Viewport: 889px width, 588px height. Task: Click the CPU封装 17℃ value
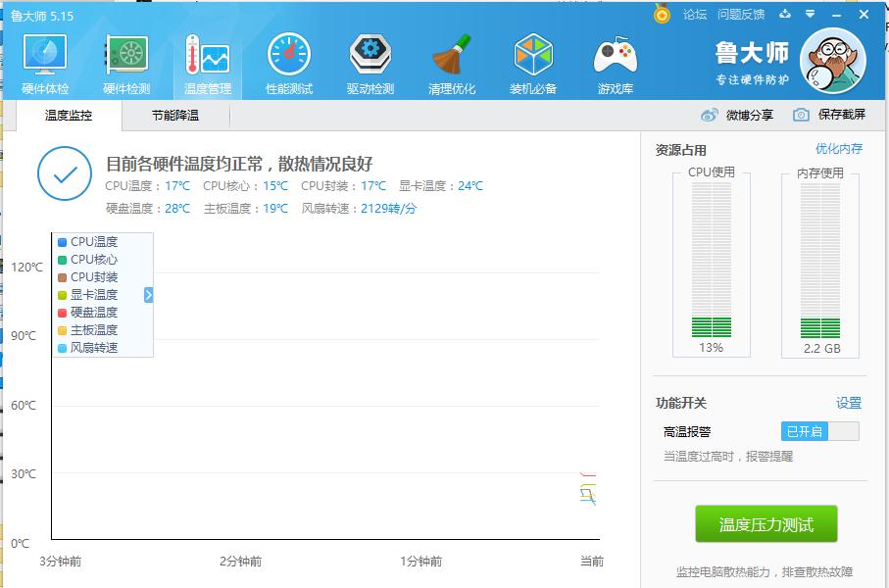pos(373,186)
